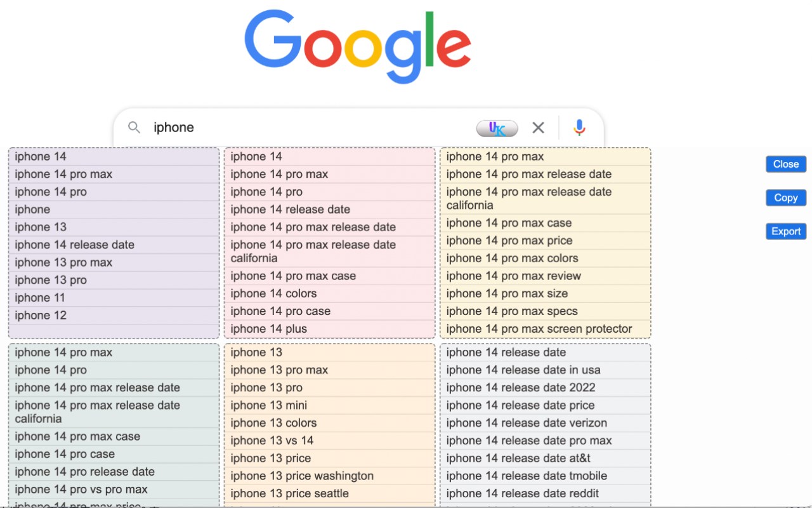Click "iphone 13 vs 14" suggestion
Screen dimensions: 812x508
click(x=272, y=441)
